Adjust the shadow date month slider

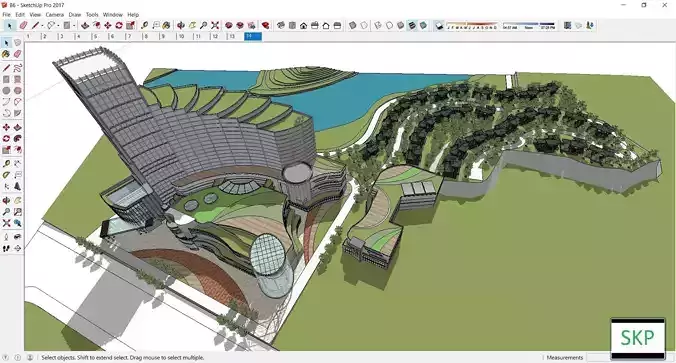pyautogui.click(x=472, y=24)
